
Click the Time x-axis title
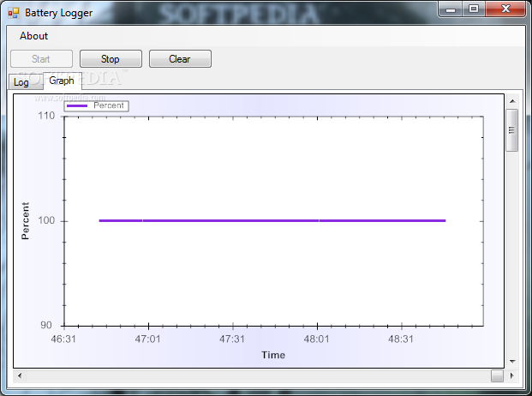tap(273, 355)
